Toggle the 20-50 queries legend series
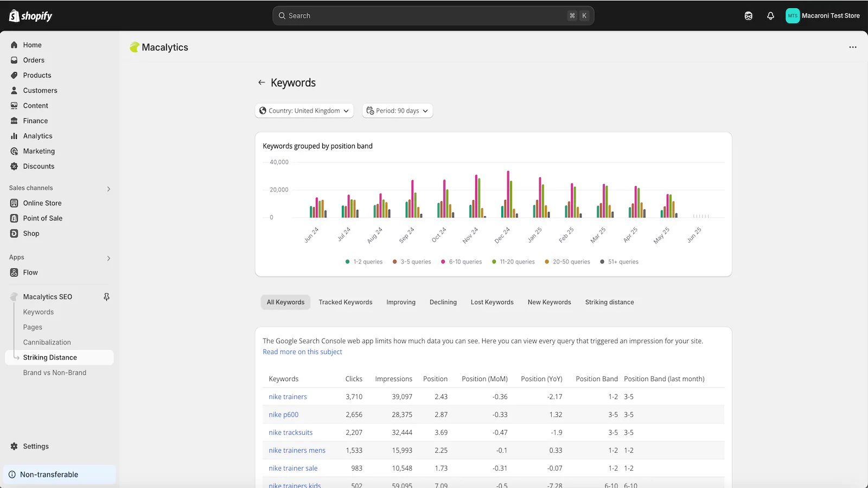This screenshot has width=868, height=488. pyautogui.click(x=567, y=262)
